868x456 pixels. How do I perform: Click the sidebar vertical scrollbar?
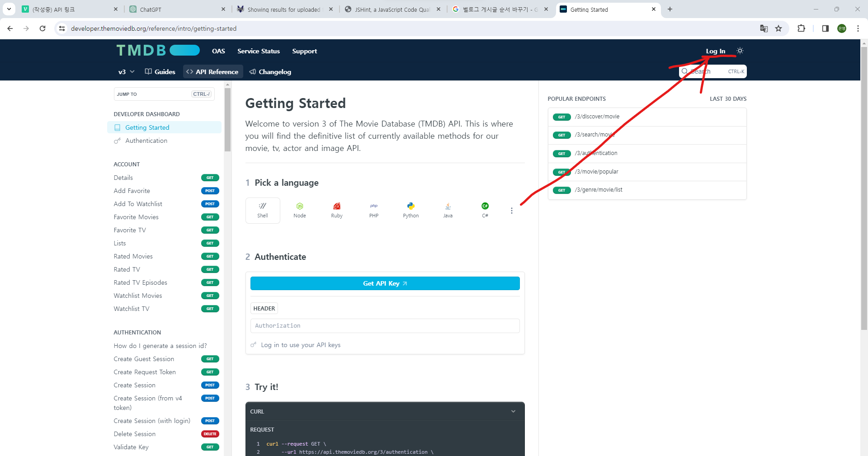[x=227, y=120]
